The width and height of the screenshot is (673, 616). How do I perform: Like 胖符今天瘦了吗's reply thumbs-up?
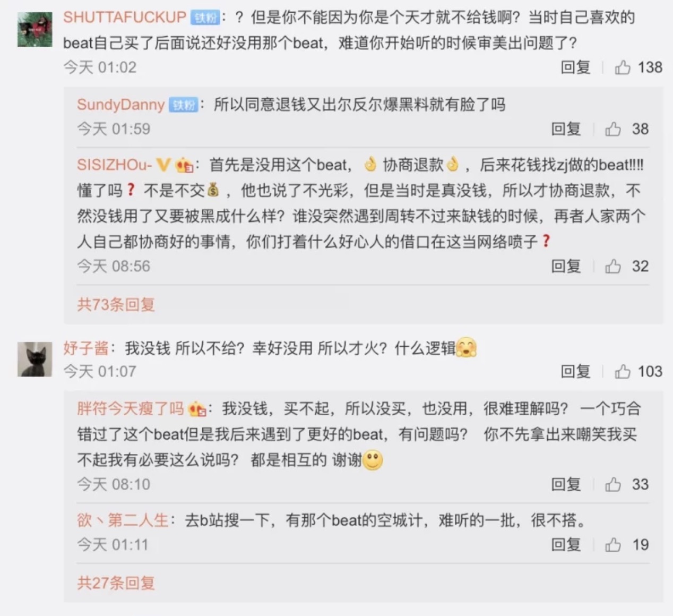613,484
